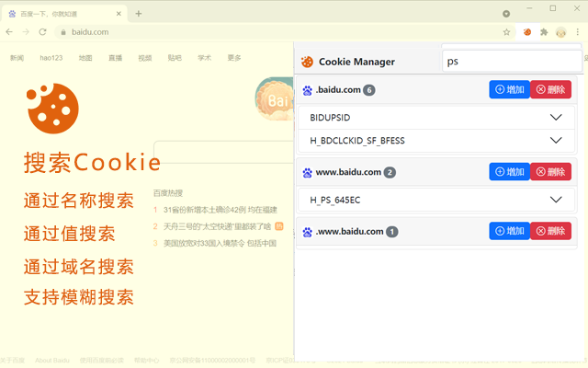Click the paw icon beside .www.baidu.com
This screenshot has width=588, height=368.
coord(308,232)
